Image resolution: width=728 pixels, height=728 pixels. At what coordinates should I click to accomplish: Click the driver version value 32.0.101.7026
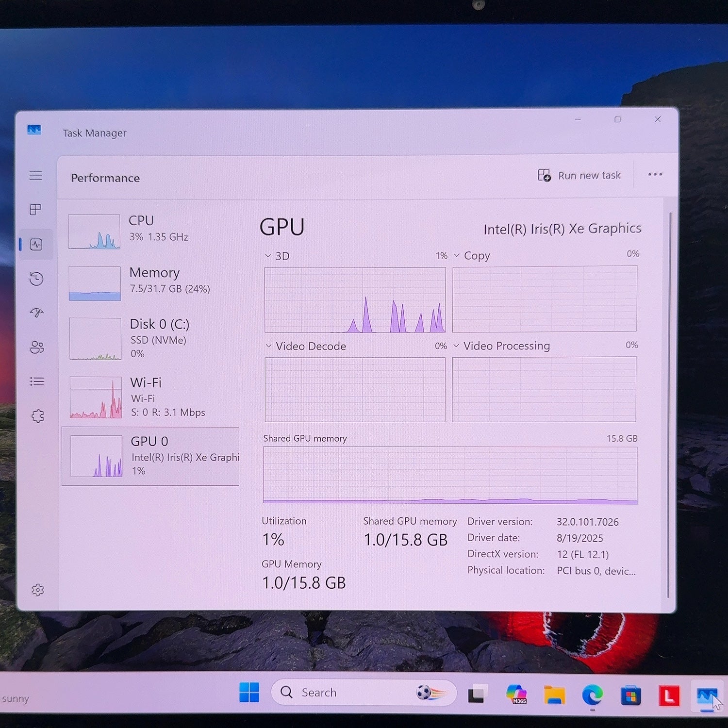pos(588,522)
